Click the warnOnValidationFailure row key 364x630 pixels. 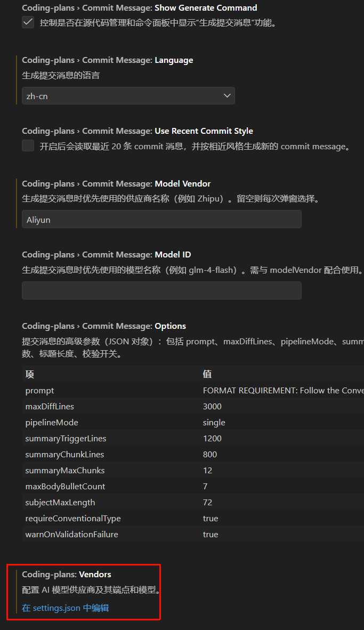pyautogui.click(x=71, y=535)
